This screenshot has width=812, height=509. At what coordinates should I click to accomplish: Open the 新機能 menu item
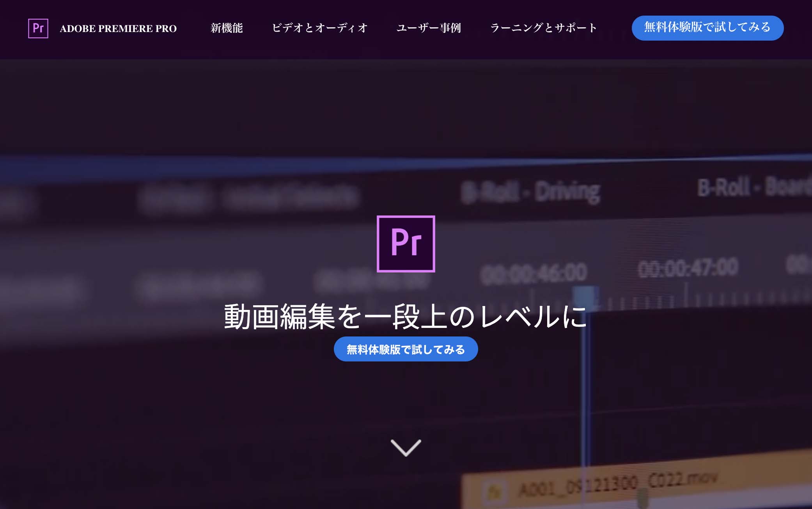(227, 28)
